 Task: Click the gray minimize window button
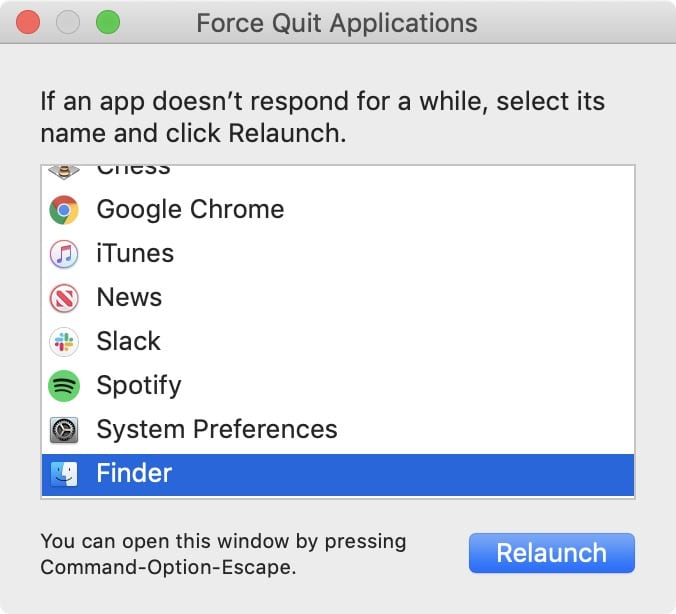point(68,22)
